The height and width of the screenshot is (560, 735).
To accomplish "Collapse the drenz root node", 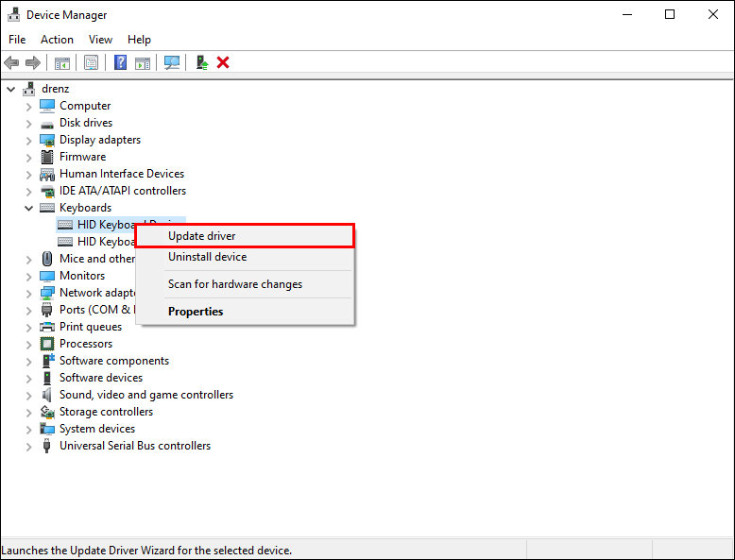I will (x=11, y=89).
